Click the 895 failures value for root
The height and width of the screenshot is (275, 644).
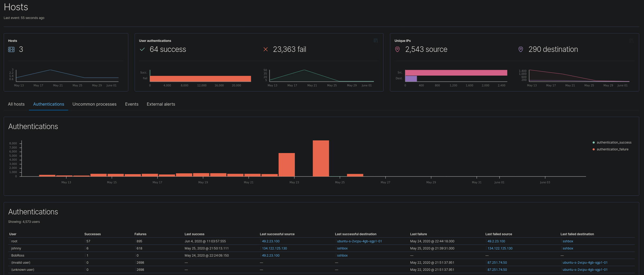(x=139, y=241)
